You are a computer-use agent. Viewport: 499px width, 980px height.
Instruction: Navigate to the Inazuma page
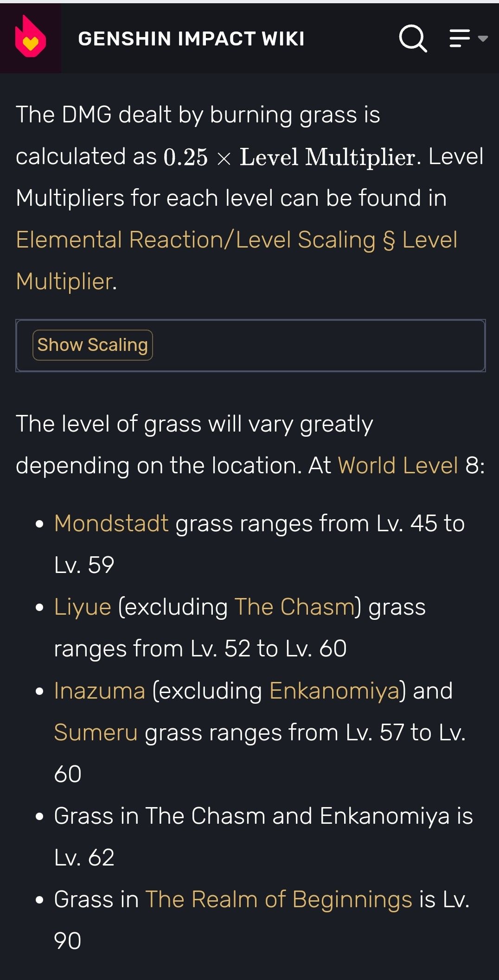100,690
